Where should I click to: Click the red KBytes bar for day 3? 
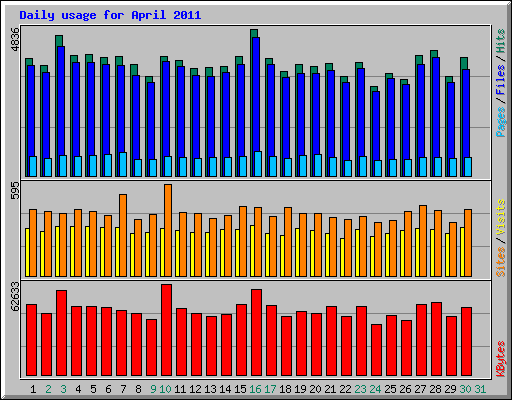click(x=61, y=333)
